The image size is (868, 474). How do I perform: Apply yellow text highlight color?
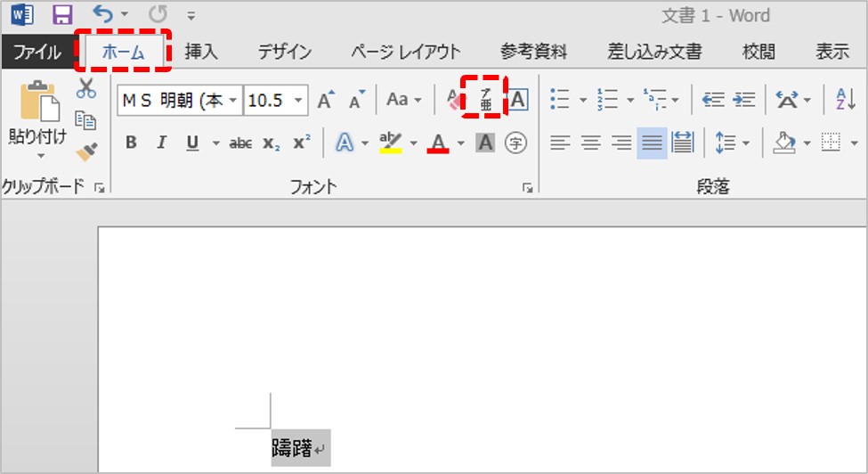[390, 143]
